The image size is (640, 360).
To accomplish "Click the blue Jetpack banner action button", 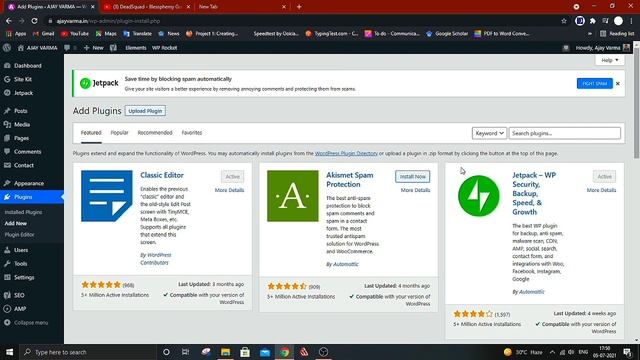I will tap(595, 83).
